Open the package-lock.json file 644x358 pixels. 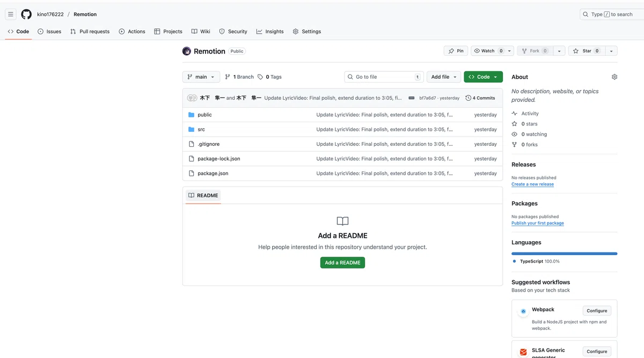pos(219,159)
